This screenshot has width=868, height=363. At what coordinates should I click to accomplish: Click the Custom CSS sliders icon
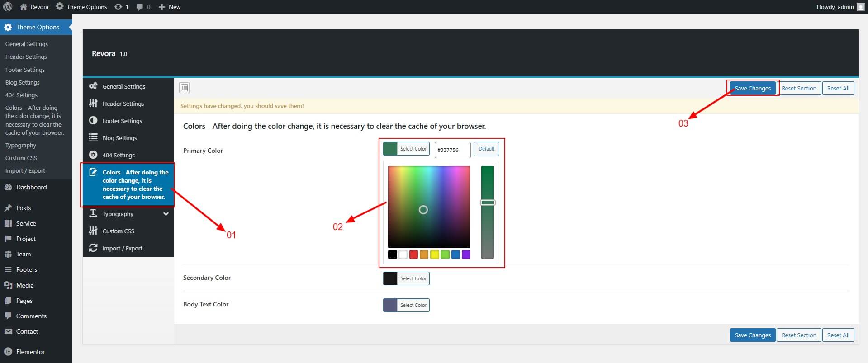pyautogui.click(x=93, y=231)
